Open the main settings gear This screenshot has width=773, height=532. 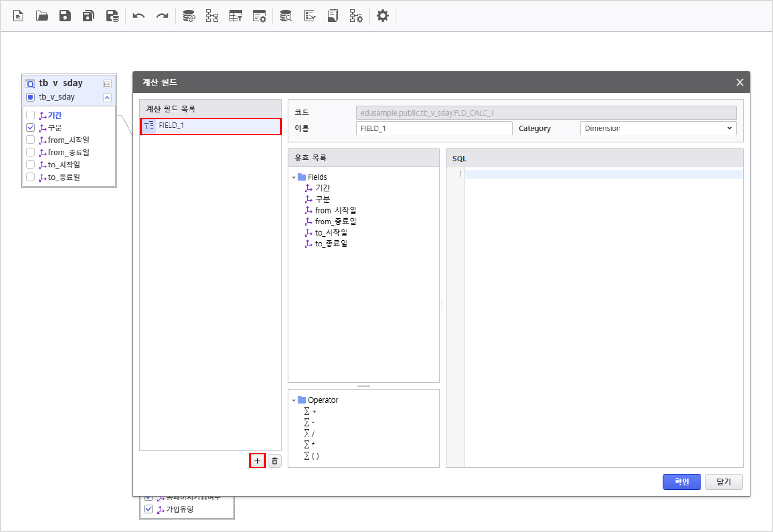click(383, 16)
